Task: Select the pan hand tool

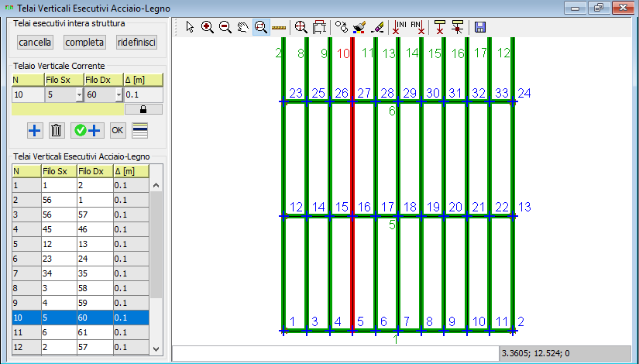Action: 243,27
